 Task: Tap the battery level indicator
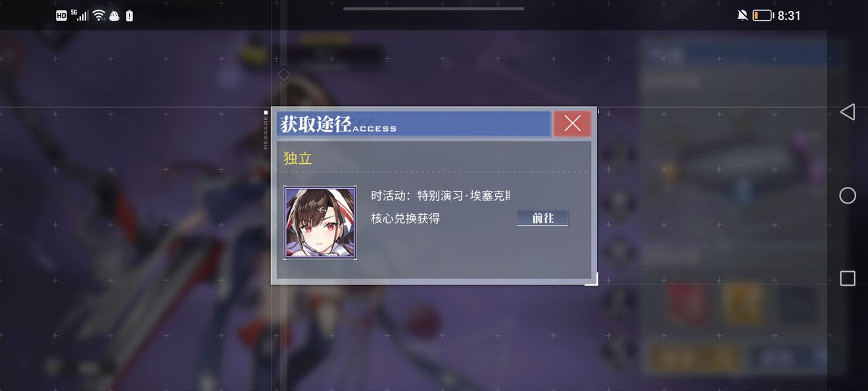pyautogui.click(x=763, y=15)
